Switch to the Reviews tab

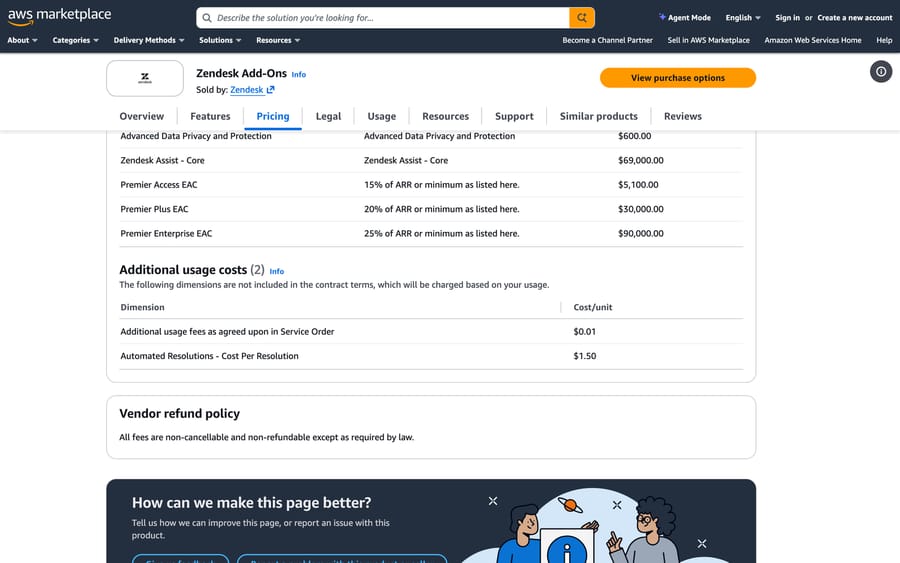point(682,116)
